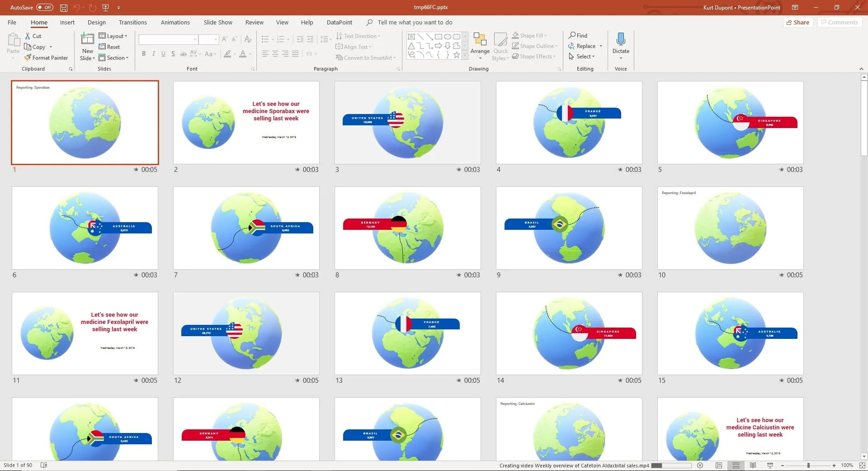Collapse the ribbon with the chevron
868x471 pixels.
click(x=861, y=69)
